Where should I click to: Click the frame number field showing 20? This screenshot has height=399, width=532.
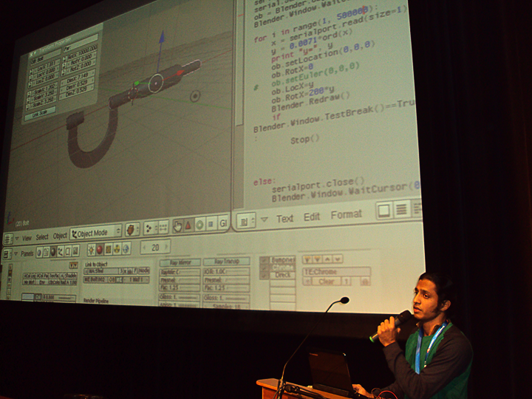[x=155, y=248]
